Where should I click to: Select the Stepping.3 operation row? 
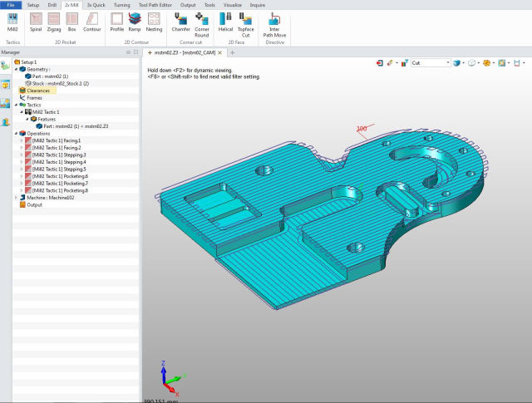point(56,155)
